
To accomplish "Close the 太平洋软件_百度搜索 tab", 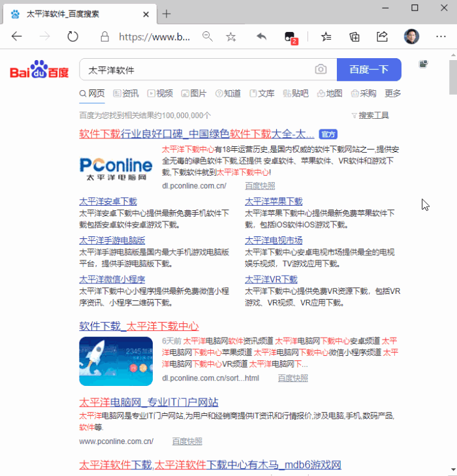I will coord(146,14).
